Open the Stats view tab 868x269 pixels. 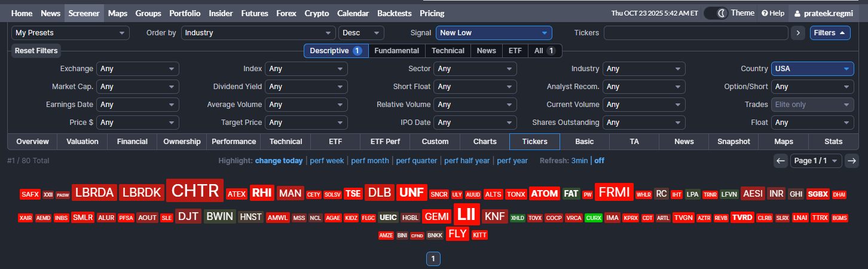pos(833,142)
